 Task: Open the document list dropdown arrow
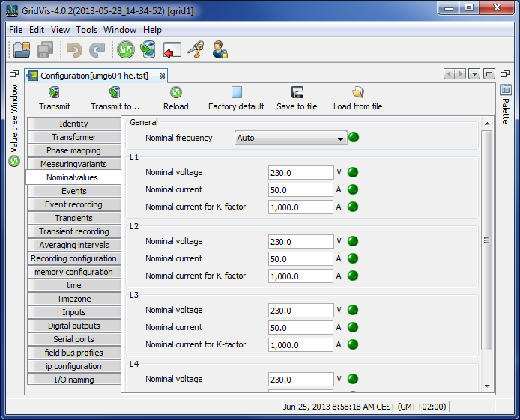[474, 74]
